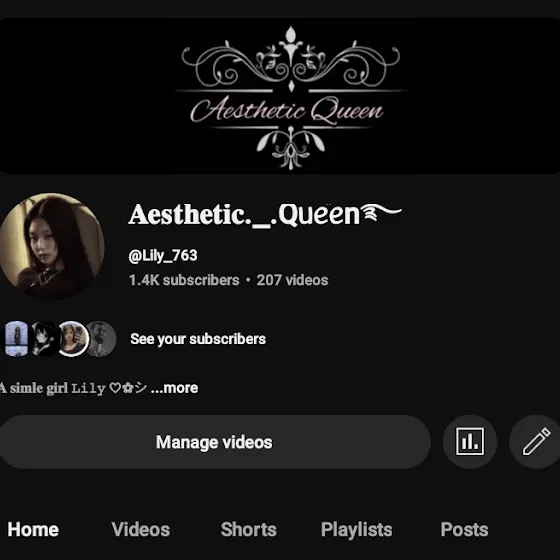The height and width of the screenshot is (560, 560).
Task: Click the pencil customize channel icon
Action: tap(536, 442)
